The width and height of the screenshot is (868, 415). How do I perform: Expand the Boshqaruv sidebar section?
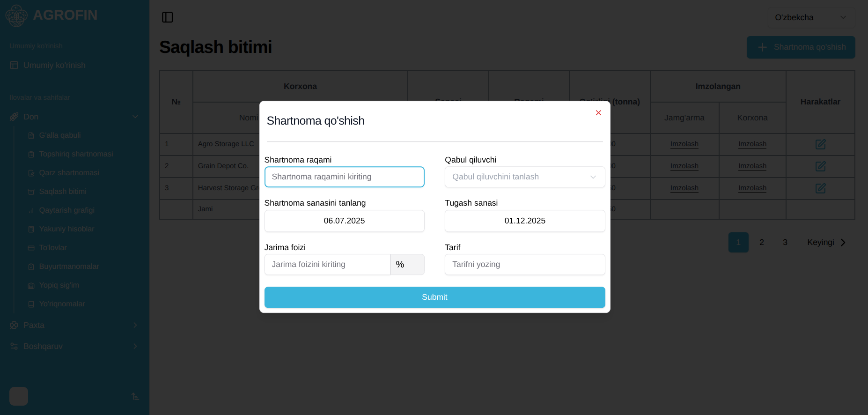click(x=74, y=346)
